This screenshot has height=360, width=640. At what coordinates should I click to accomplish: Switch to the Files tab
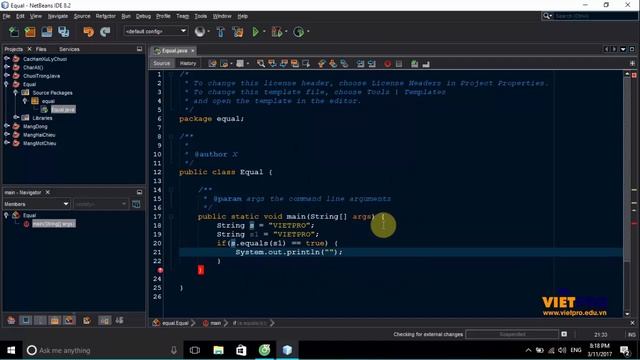pyautogui.click(x=41, y=49)
